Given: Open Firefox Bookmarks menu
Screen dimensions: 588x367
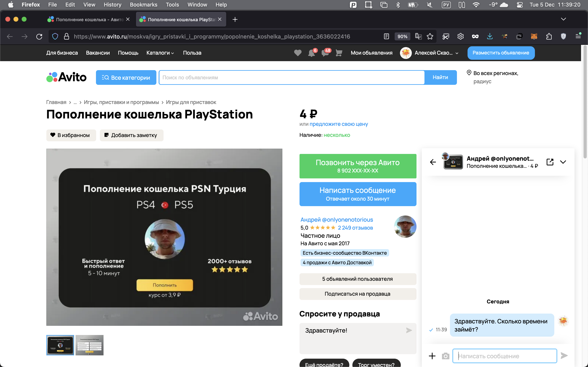Looking at the screenshot, I should click(x=143, y=5).
